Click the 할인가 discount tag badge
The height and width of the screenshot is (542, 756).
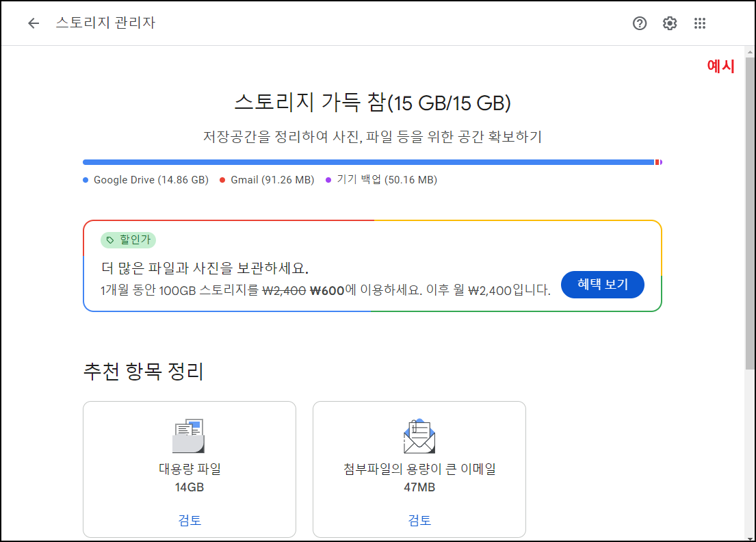click(128, 240)
